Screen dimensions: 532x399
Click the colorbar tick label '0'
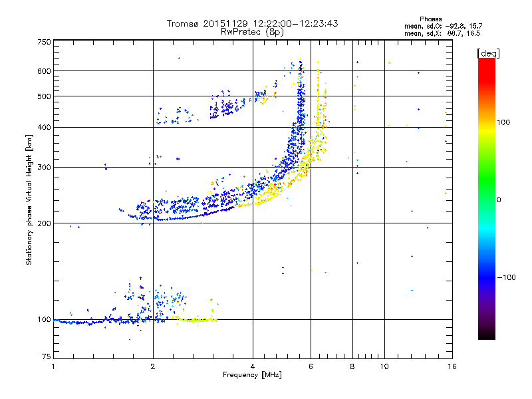click(499, 200)
